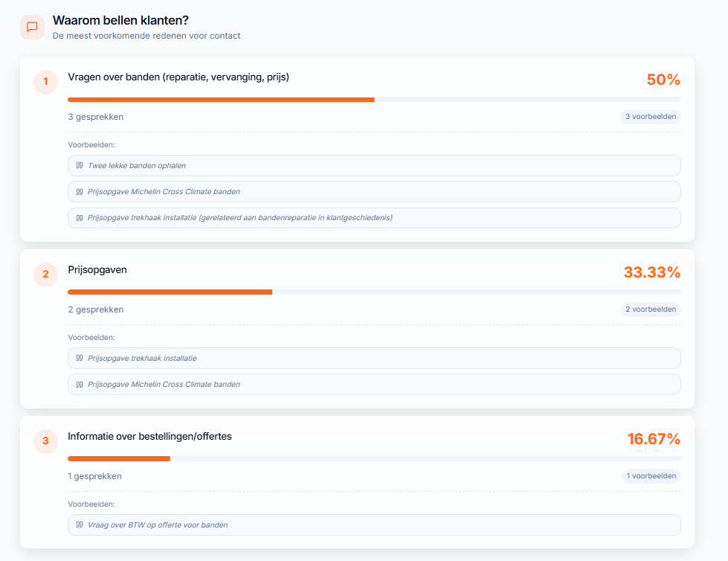Click the number 2 rank badge

point(45,275)
